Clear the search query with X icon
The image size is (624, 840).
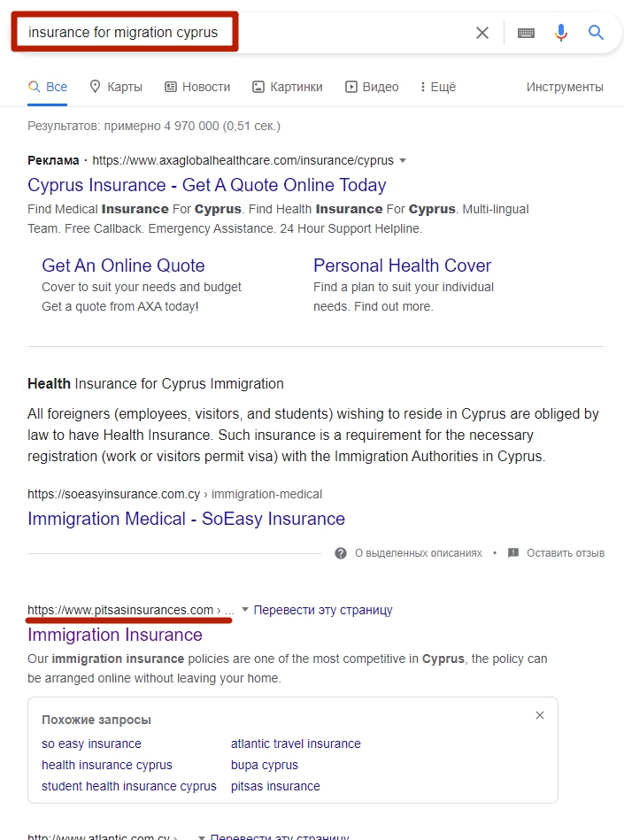[x=482, y=33]
